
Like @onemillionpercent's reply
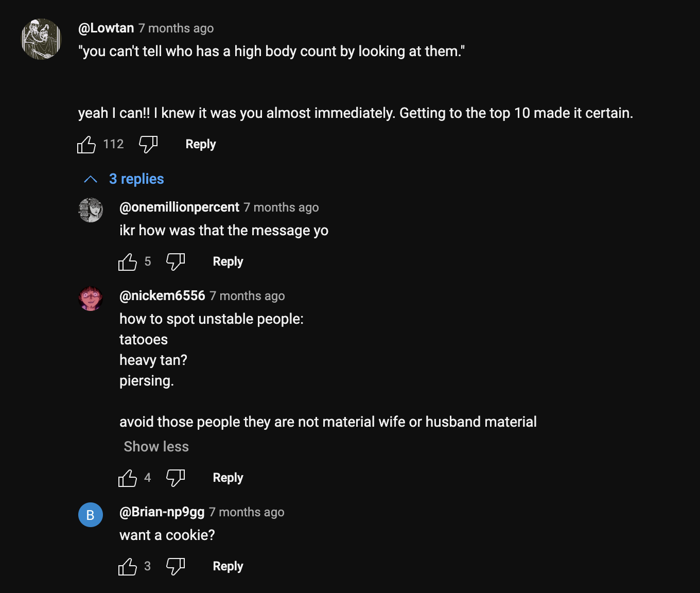[127, 261]
